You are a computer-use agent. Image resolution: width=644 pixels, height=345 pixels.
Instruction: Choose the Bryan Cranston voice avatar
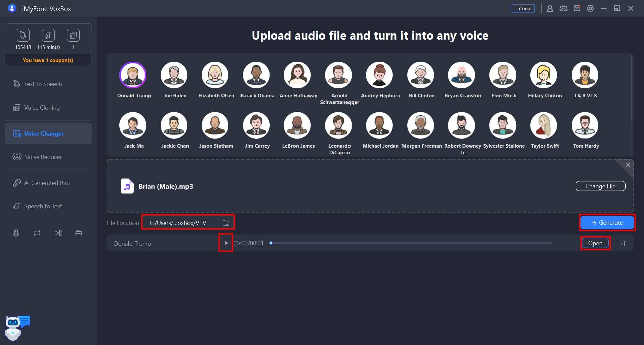(462, 75)
